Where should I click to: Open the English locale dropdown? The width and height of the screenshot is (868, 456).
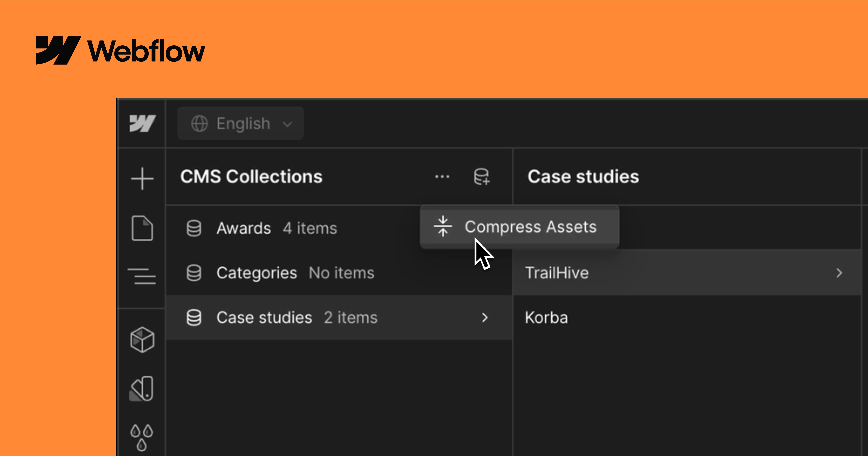click(x=241, y=123)
